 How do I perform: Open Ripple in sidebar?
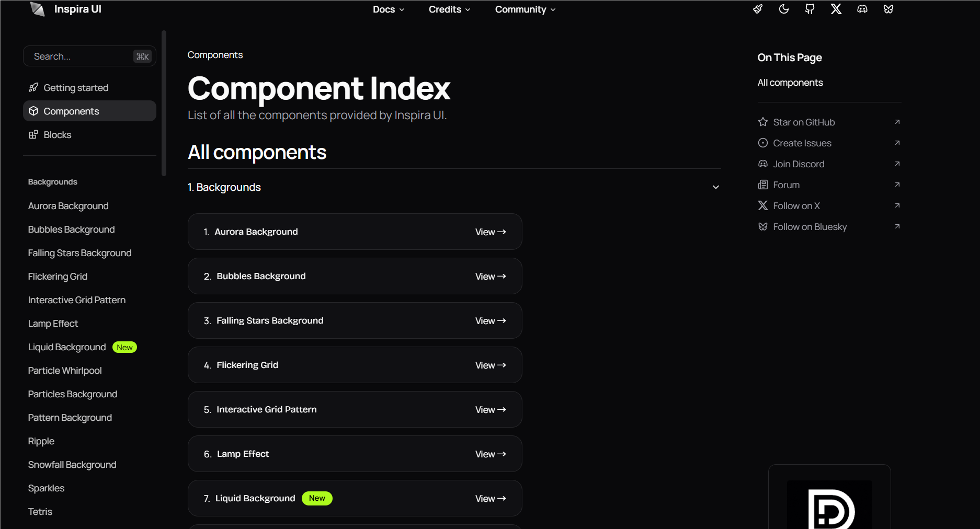click(41, 441)
